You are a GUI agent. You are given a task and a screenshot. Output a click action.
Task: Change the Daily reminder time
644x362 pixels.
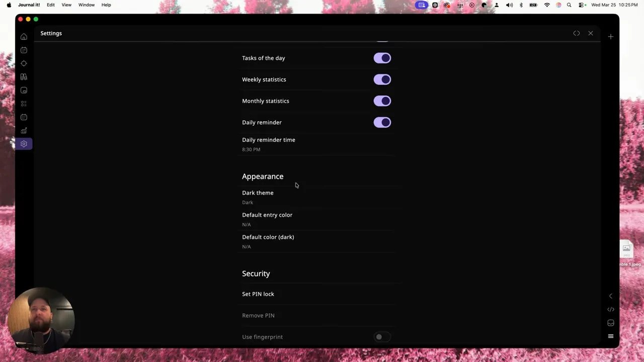pos(269,144)
